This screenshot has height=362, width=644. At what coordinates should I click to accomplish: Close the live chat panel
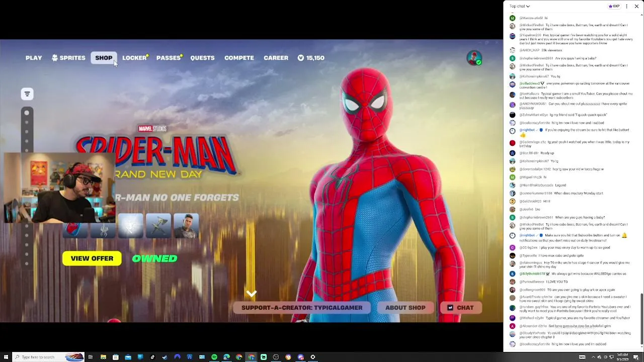click(636, 6)
